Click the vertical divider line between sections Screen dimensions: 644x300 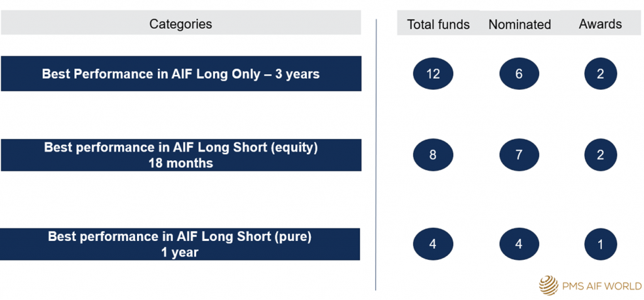click(376, 155)
